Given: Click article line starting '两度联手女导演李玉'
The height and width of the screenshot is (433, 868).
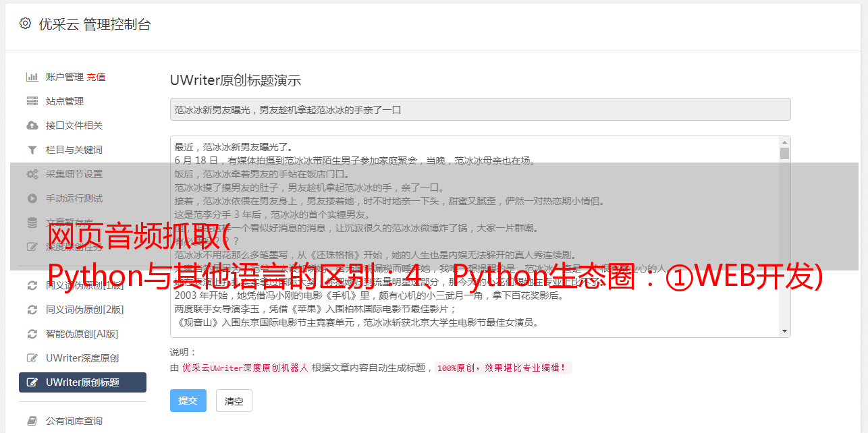Looking at the screenshot, I should pos(315,309).
